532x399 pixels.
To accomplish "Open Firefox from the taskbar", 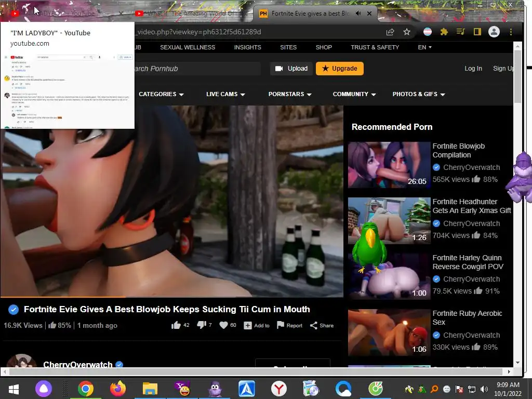I will 118,389.
